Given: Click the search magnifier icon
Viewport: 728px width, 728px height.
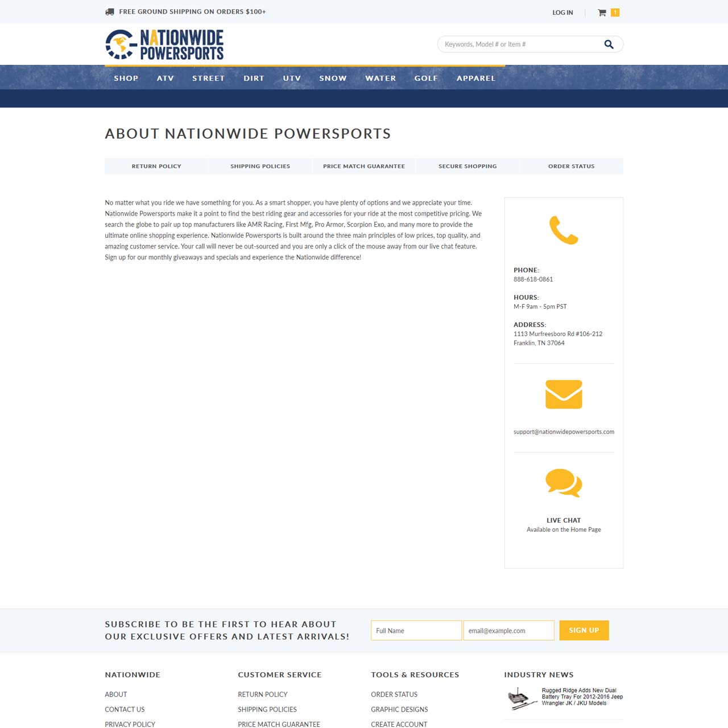Looking at the screenshot, I should coord(609,44).
